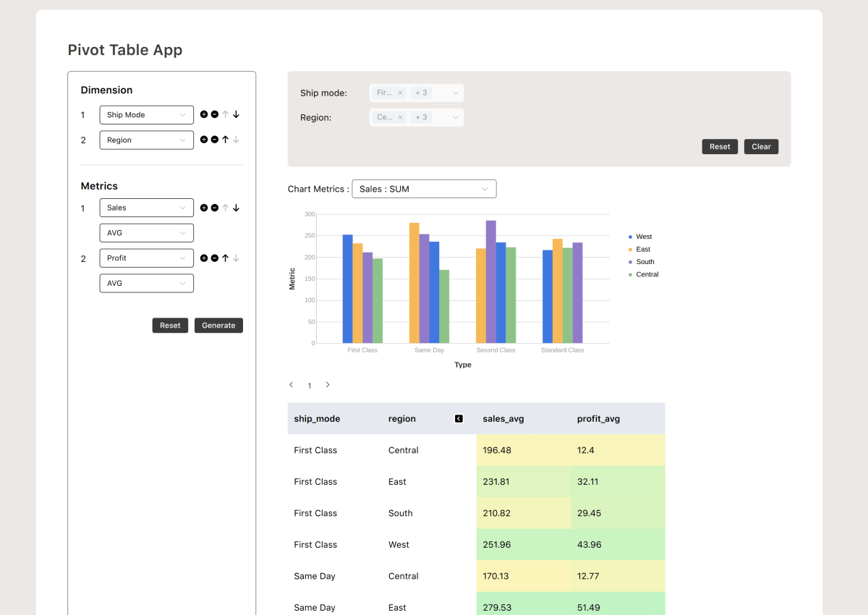
Task: Remove the First Class chip from Ship mode filter
Action: coord(400,93)
